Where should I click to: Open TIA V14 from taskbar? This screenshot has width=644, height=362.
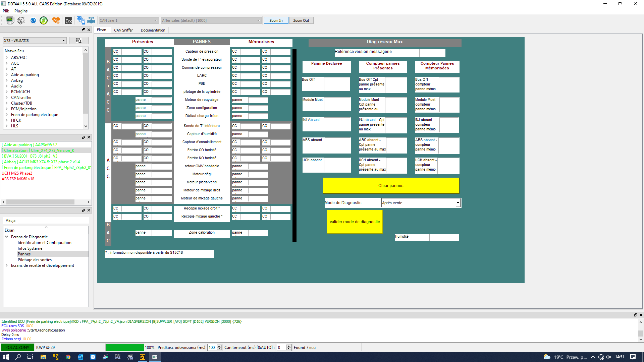pyautogui.click(x=118, y=357)
